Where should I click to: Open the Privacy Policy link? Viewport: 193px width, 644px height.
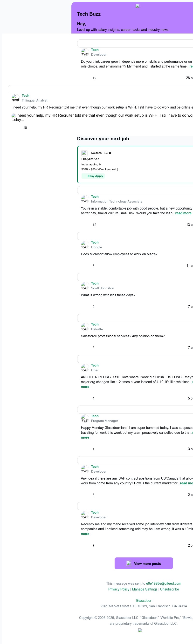(119, 589)
